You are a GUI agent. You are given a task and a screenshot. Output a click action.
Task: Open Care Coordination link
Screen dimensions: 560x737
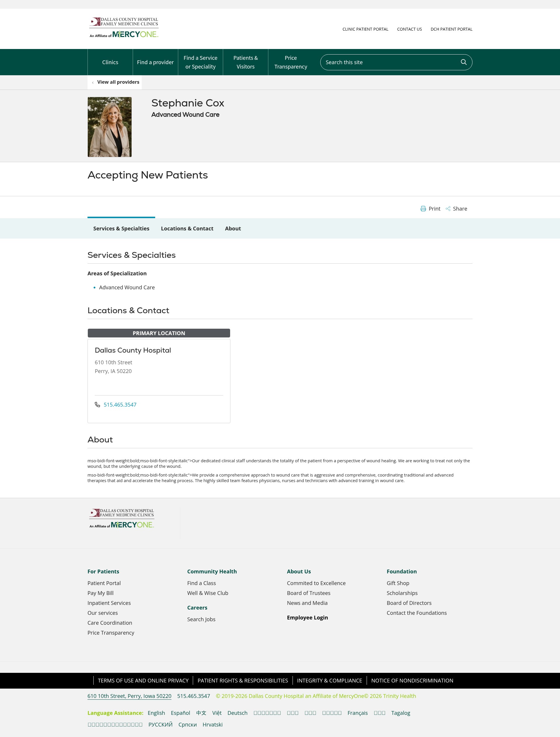(110, 623)
